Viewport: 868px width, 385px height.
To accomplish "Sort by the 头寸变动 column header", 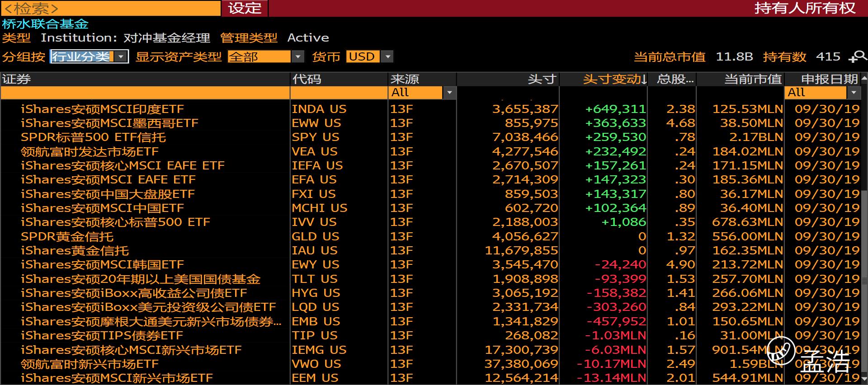I will [x=604, y=79].
